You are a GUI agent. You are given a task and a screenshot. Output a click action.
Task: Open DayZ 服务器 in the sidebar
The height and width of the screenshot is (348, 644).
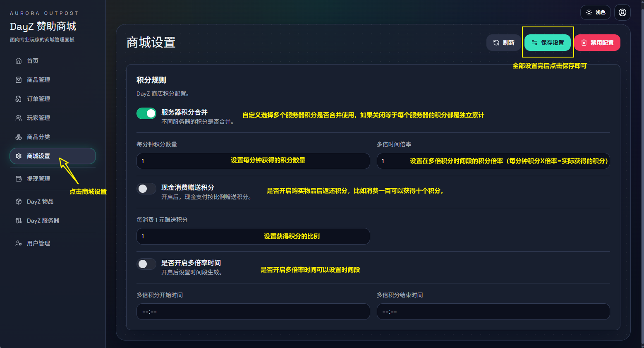pos(43,221)
